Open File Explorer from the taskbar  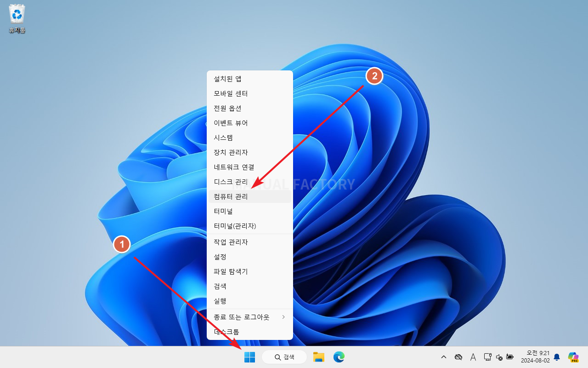click(x=319, y=357)
